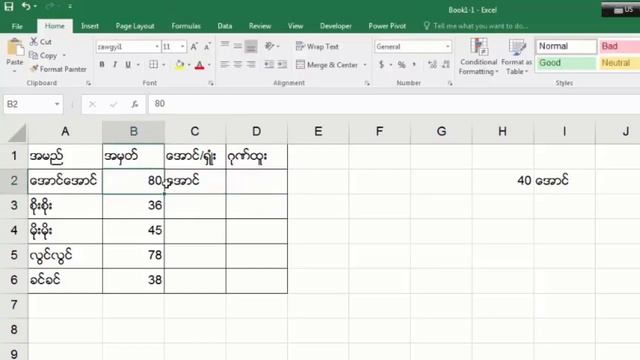Decrease the cell indent
The image size is (640, 360).
tap(269, 64)
